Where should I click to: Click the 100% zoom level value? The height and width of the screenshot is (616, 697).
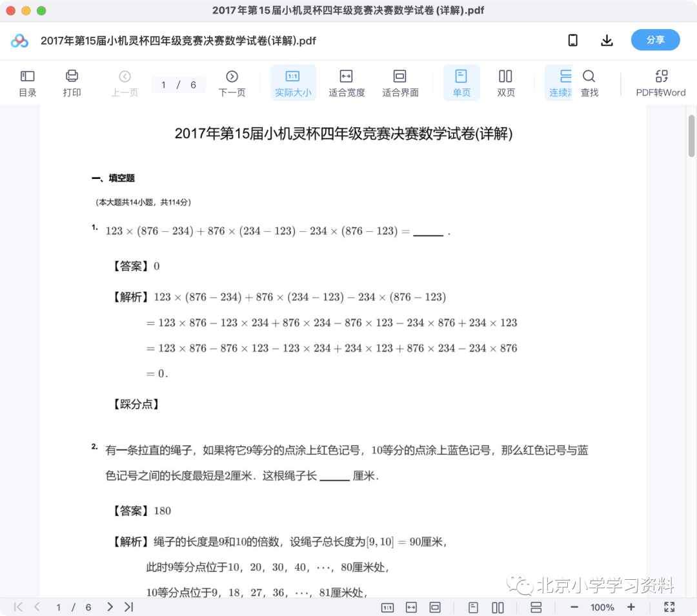point(602,608)
